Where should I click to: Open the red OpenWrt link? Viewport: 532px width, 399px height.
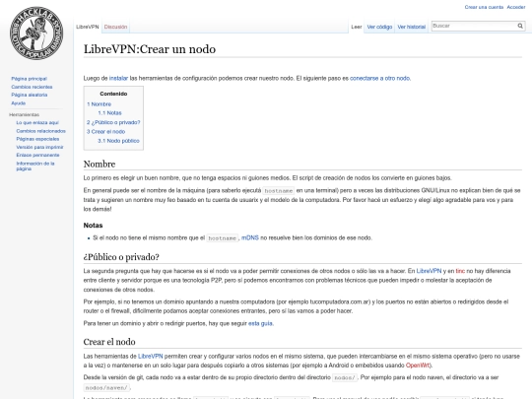coord(418,366)
